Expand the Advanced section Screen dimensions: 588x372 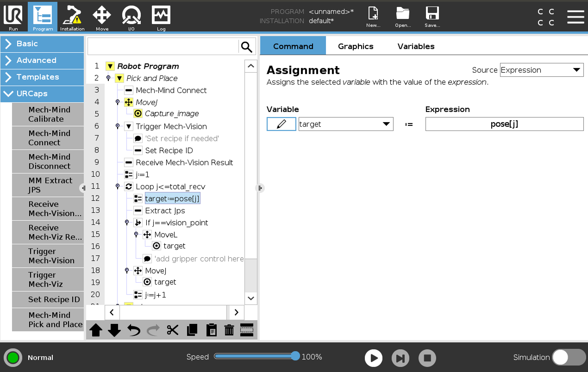coord(42,60)
